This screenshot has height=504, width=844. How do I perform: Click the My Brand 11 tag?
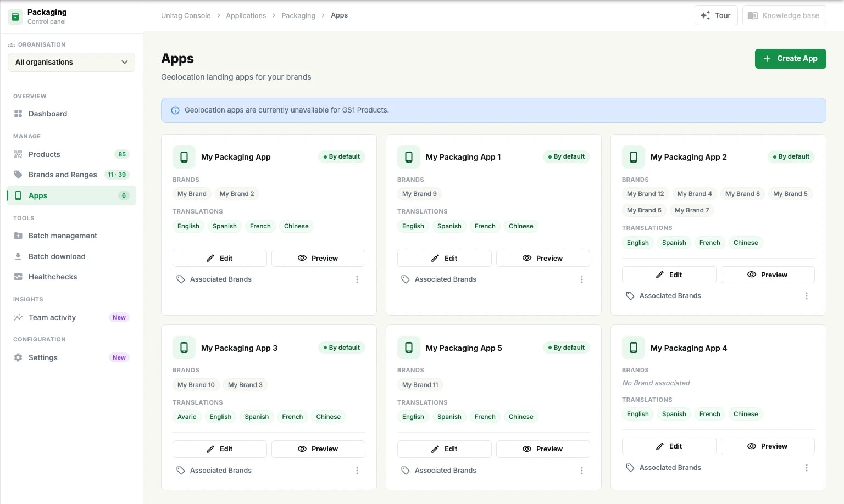pyautogui.click(x=420, y=385)
